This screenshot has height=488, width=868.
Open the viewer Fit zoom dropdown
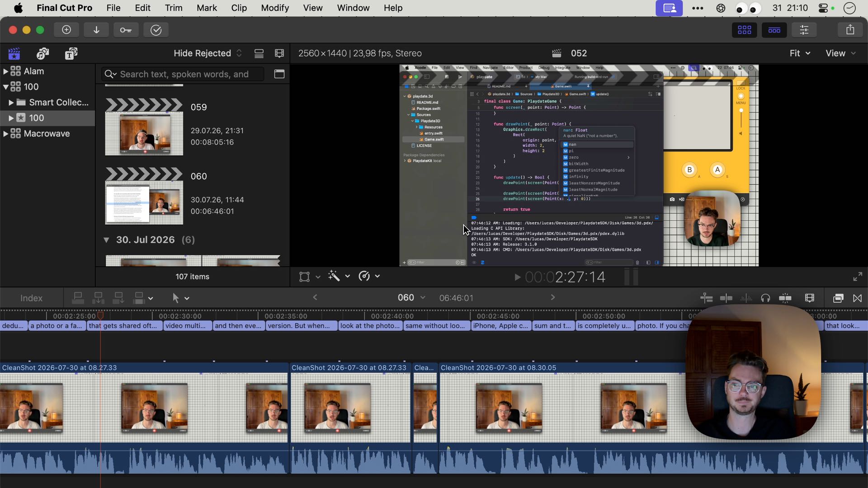[x=800, y=53]
